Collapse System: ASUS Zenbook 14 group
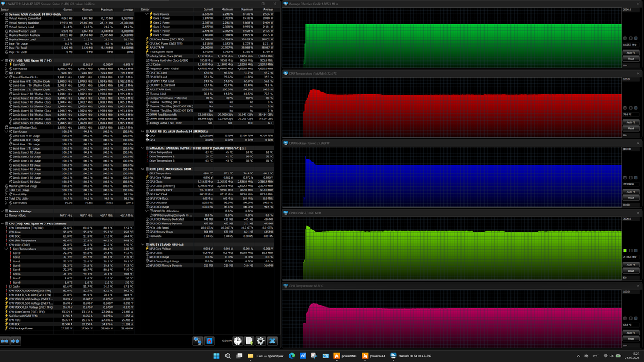This screenshot has height=362, width=644. click(x=2, y=14)
